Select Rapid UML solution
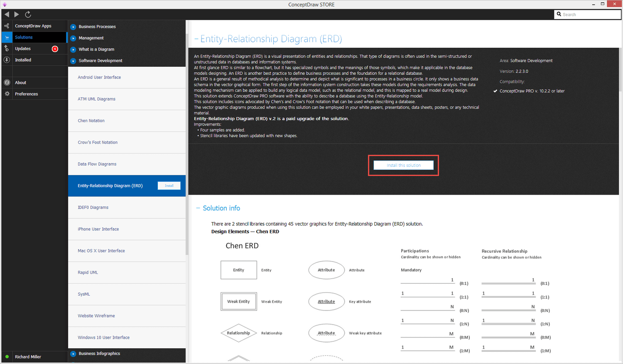 (x=127, y=272)
